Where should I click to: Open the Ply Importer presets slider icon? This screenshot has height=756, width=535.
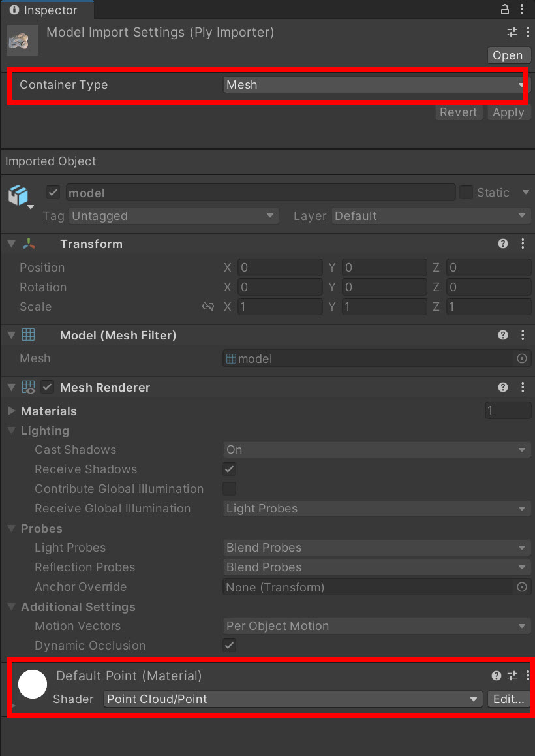512,32
